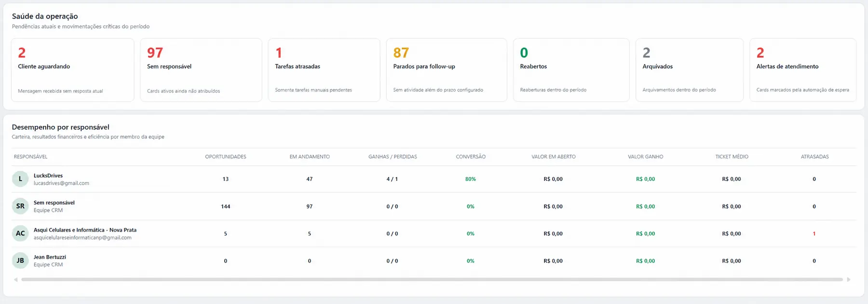Viewport: 868px width, 304px height.
Task: Click the Oportunidades column header
Action: coord(226,157)
